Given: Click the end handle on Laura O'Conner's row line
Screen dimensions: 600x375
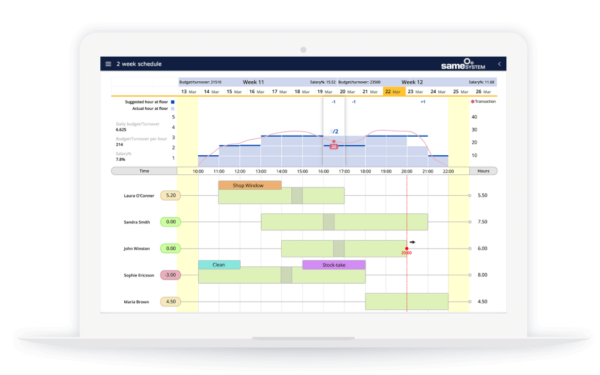Looking at the screenshot, I should pyautogui.click(x=470, y=196).
